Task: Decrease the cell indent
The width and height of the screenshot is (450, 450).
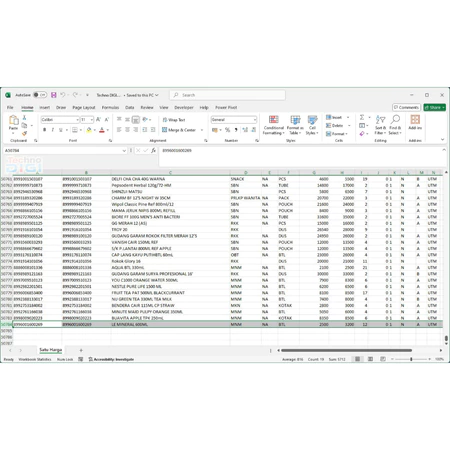Action: coord(145,130)
